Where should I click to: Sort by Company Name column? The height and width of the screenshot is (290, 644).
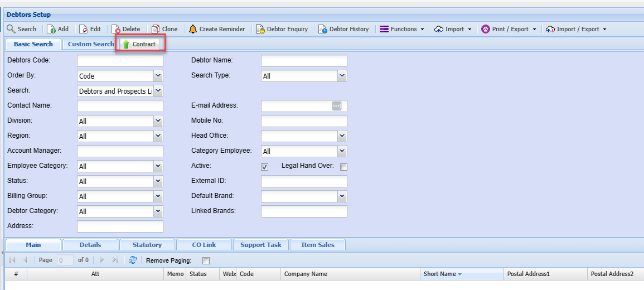click(x=350, y=274)
